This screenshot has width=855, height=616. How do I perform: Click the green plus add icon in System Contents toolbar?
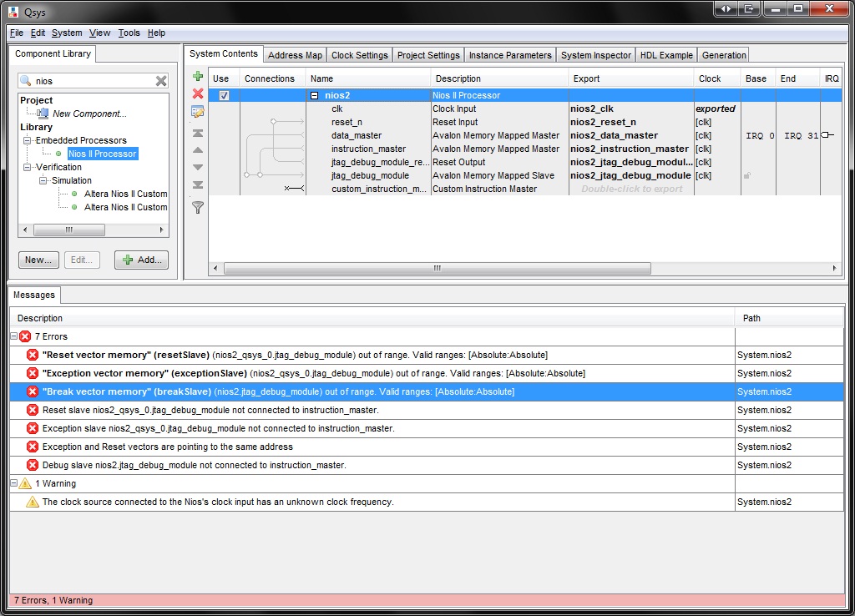click(x=198, y=76)
